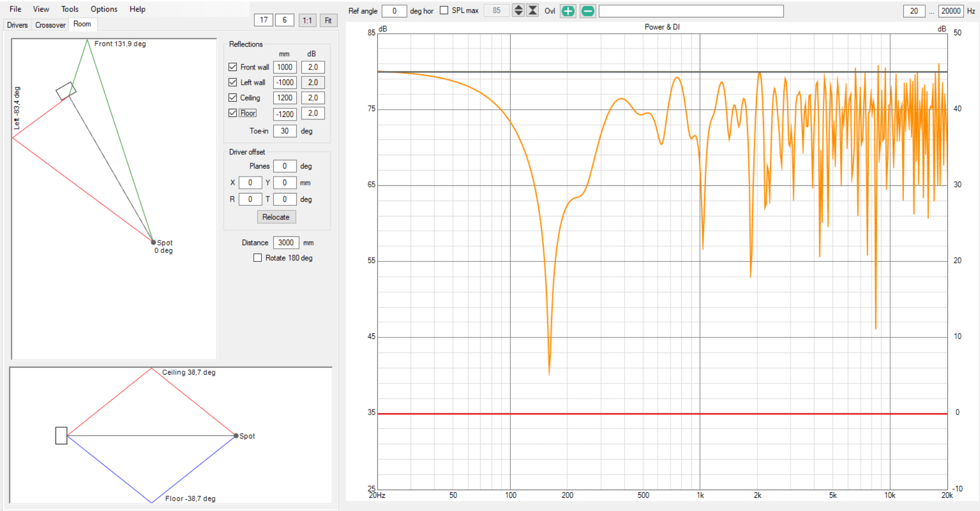Click the Front wall mm field
980x511 pixels.
pos(285,67)
